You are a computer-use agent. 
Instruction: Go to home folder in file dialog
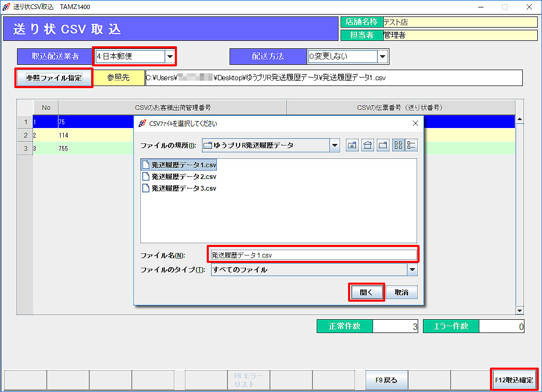pos(367,145)
